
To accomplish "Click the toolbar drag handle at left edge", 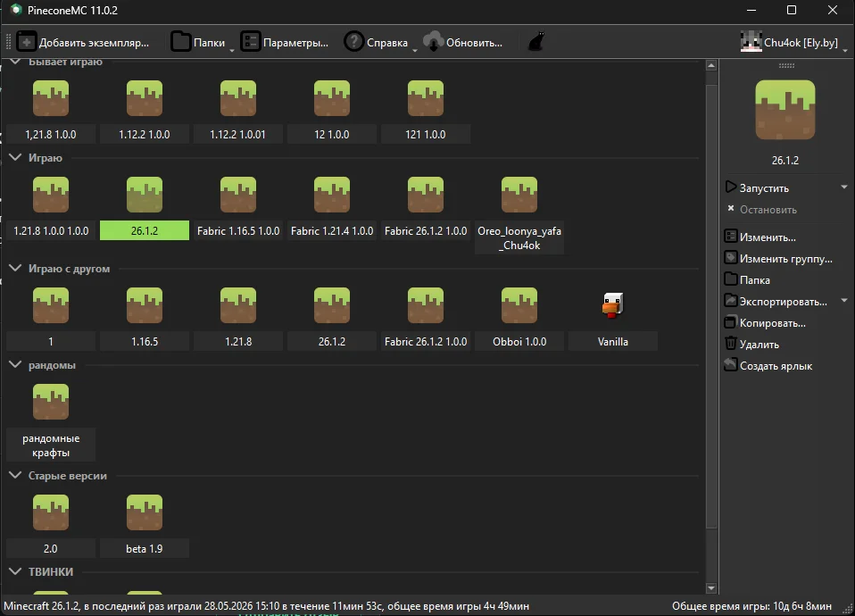I will coord(8,42).
